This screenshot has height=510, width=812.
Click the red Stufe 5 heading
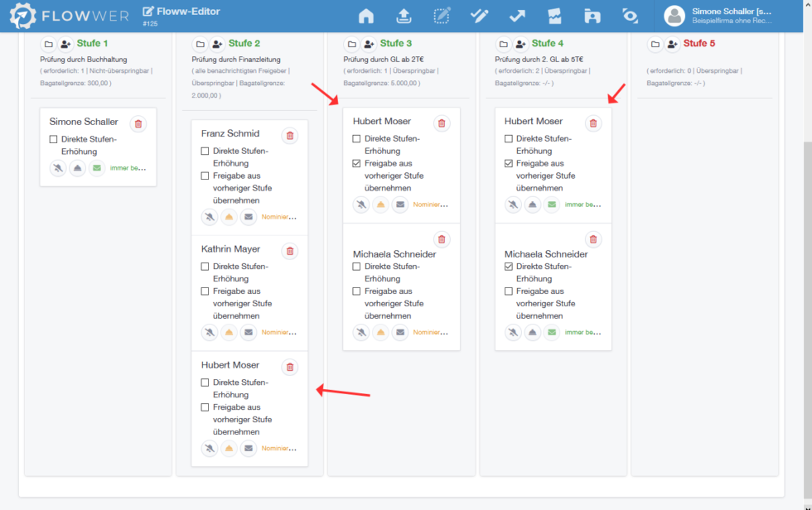tap(699, 43)
